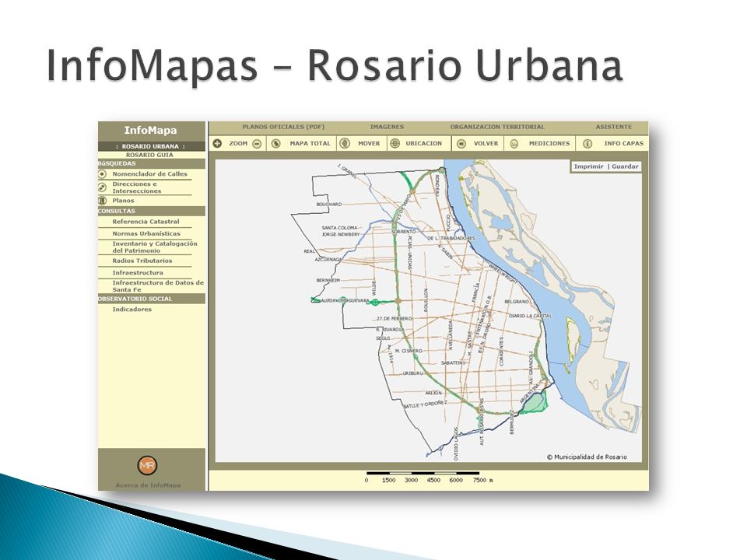Click the Direcciones e Intersecciones icon
The width and height of the screenshot is (747, 560).
[102, 187]
